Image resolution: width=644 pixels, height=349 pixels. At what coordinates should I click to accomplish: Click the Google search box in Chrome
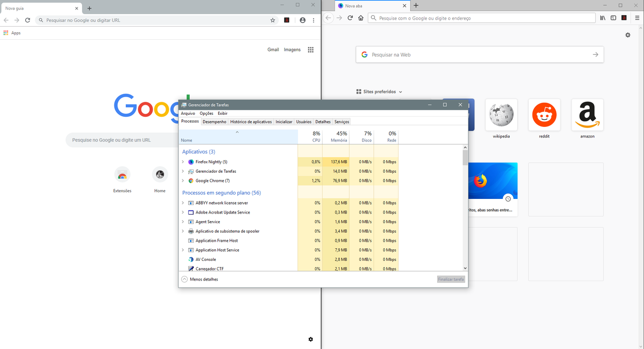[122, 140]
